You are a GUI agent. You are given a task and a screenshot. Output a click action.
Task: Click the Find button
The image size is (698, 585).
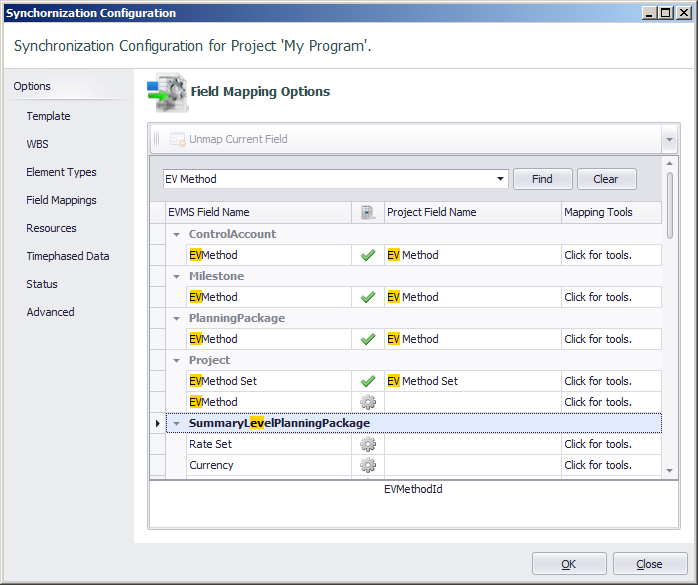point(543,179)
